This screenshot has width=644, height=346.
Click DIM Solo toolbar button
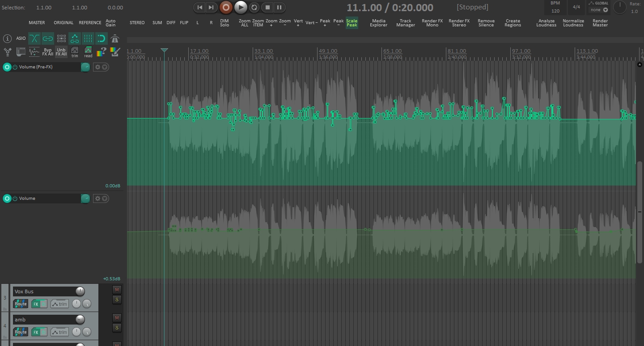(225, 23)
